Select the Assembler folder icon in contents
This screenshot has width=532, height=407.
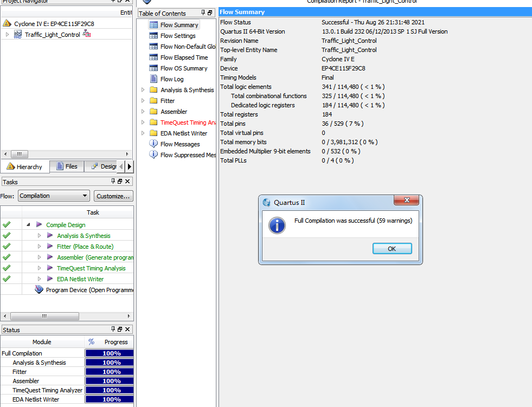coord(153,112)
